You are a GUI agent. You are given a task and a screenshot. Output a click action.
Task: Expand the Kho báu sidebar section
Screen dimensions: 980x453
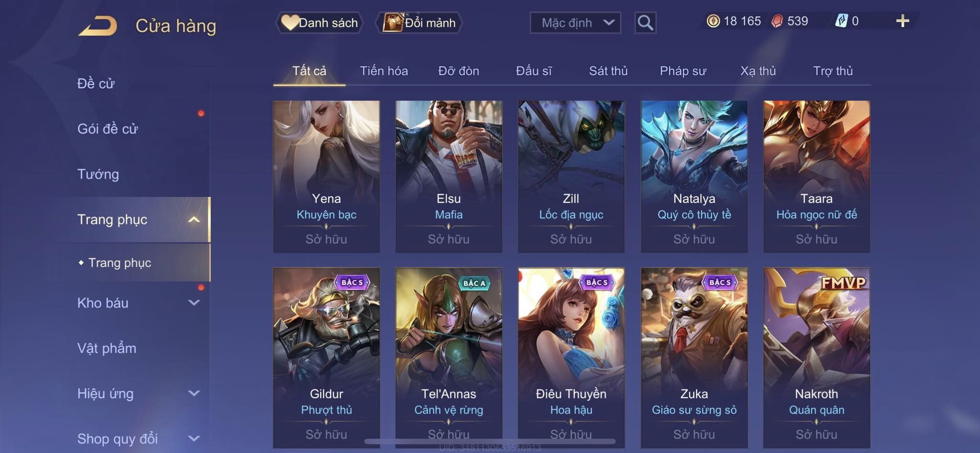tap(194, 303)
